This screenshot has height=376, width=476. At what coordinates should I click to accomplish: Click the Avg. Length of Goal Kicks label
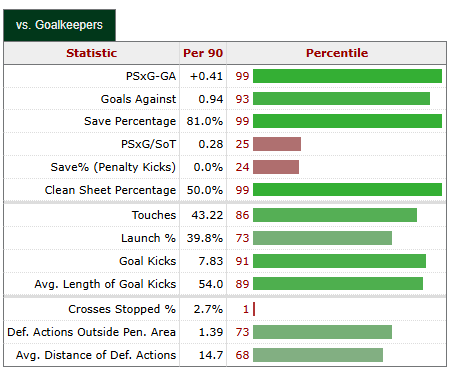click(x=105, y=284)
